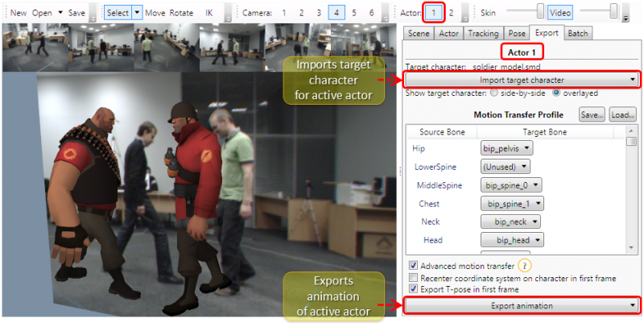Open the Scene tab

tap(419, 34)
